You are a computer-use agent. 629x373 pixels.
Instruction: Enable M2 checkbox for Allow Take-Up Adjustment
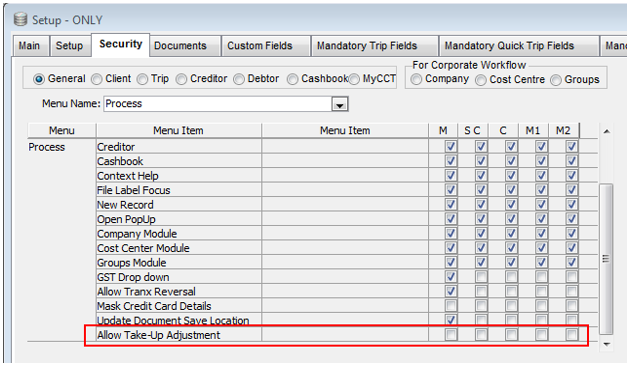point(572,334)
